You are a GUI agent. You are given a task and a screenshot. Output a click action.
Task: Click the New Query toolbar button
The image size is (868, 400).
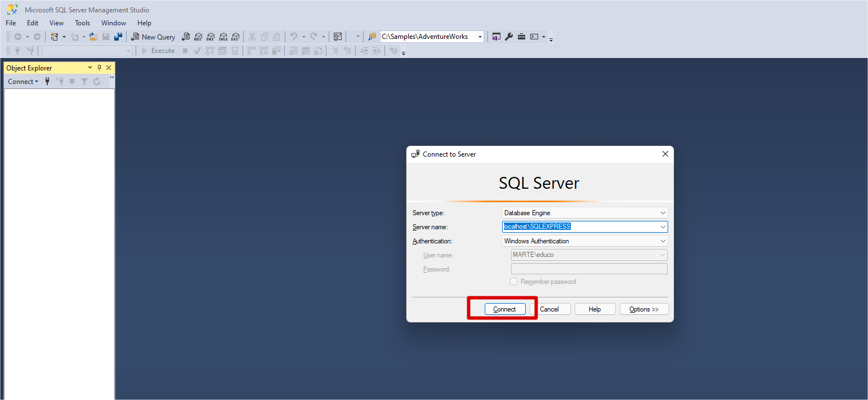tap(153, 37)
